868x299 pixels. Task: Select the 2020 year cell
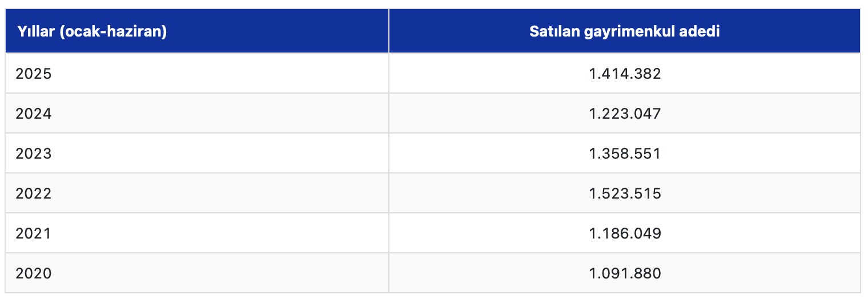coord(34,273)
